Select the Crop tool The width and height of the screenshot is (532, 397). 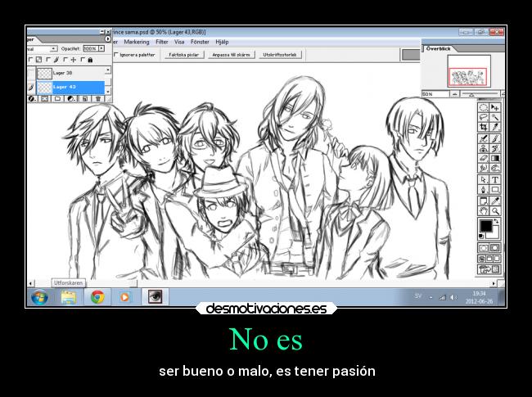click(x=483, y=127)
